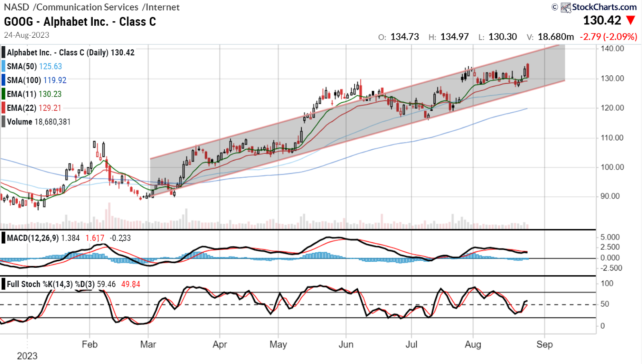Screen dimensions: 642x364
Task: Click the high value 134.97
Action: [x=454, y=37]
